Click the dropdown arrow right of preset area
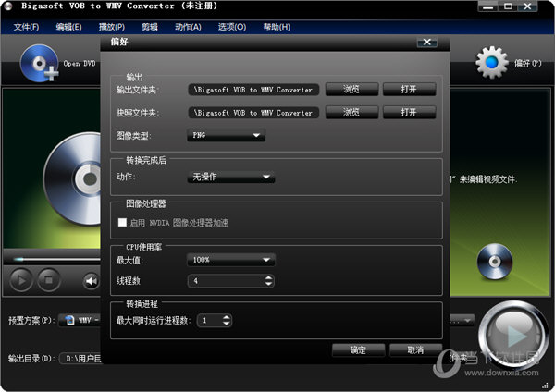The width and height of the screenshot is (555, 392). 467,321
